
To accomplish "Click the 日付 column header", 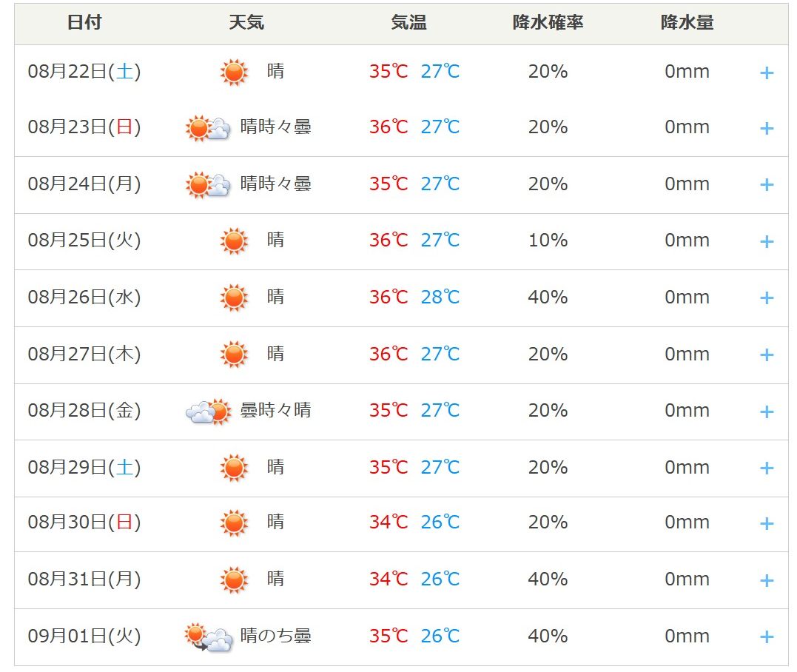I will 84,22.
